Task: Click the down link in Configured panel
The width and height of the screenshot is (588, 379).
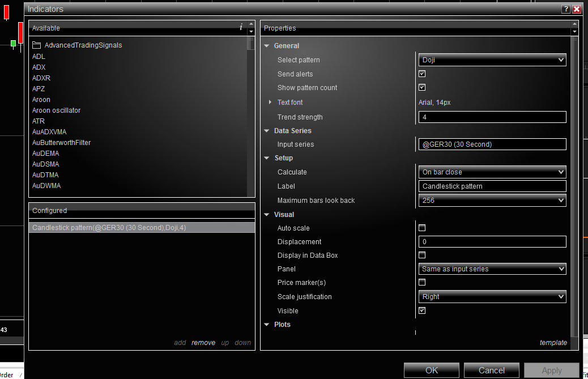Action: click(242, 343)
